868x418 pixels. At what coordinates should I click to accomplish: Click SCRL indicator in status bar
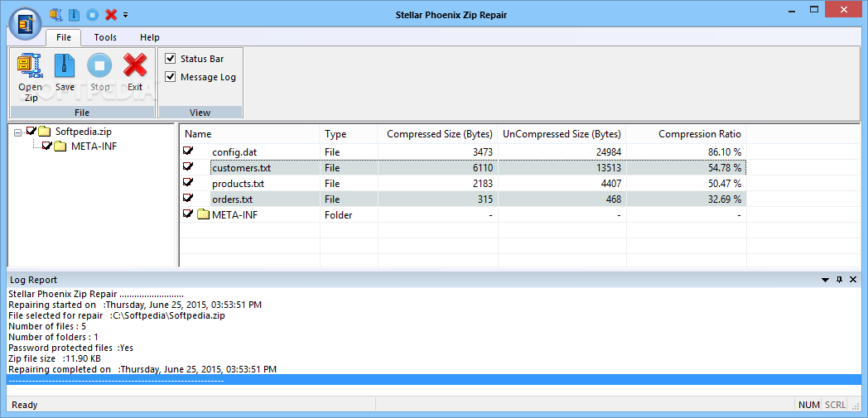pyautogui.click(x=836, y=405)
